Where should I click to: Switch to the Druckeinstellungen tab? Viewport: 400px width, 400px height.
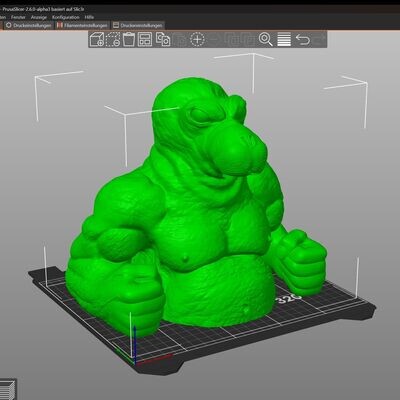click(x=29, y=25)
